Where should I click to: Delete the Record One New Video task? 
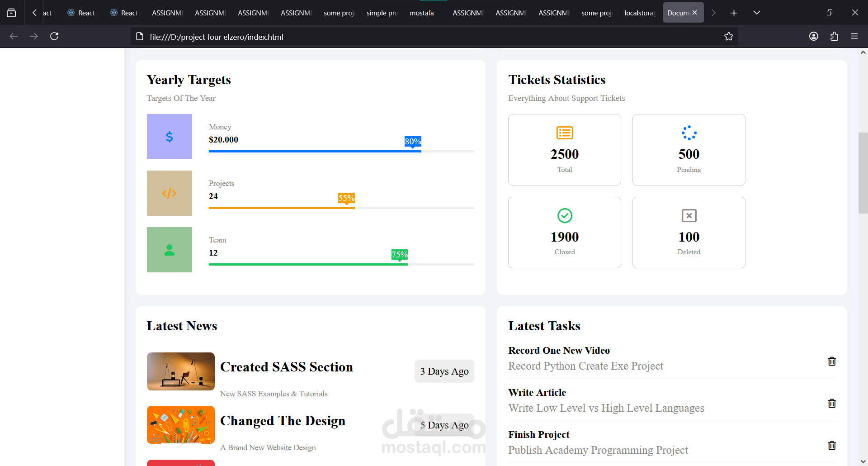point(831,361)
